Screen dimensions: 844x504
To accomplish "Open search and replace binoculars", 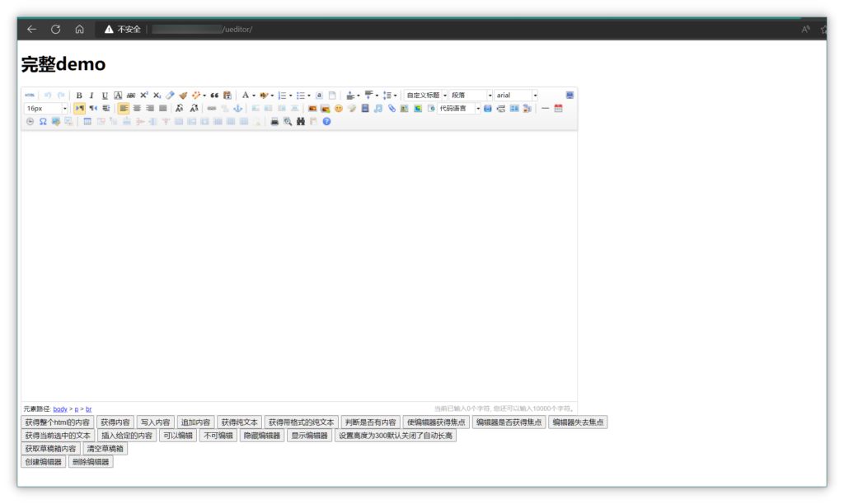I will (301, 122).
